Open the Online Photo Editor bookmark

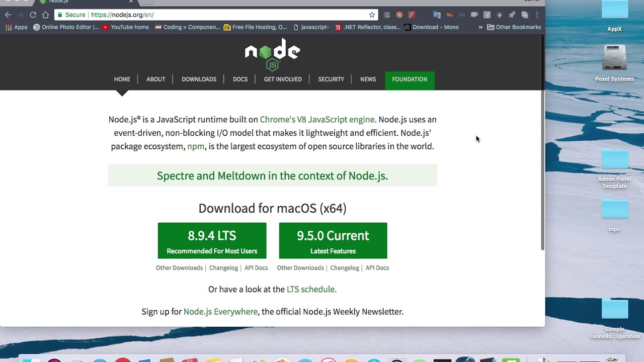tap(66, 27)
